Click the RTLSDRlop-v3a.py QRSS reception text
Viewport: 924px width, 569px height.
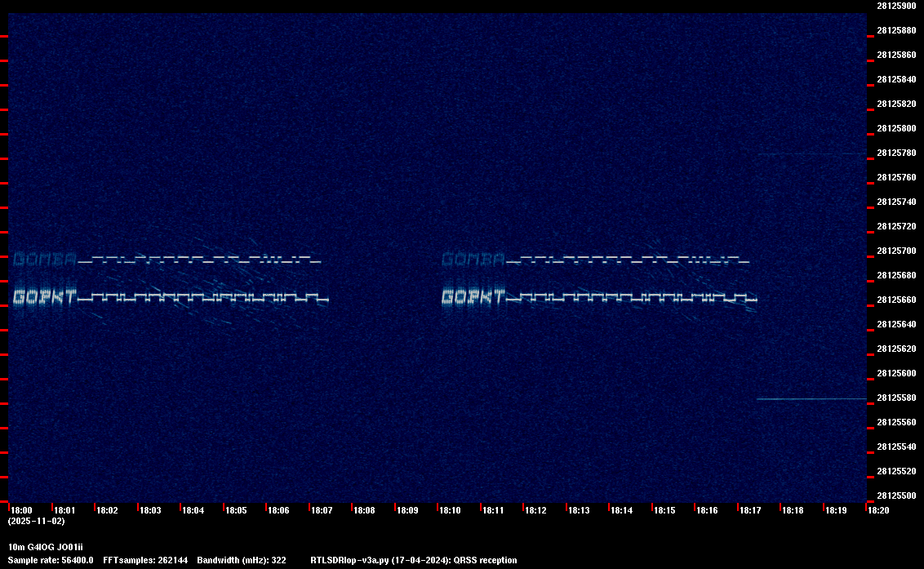click(x=414, y=560)
